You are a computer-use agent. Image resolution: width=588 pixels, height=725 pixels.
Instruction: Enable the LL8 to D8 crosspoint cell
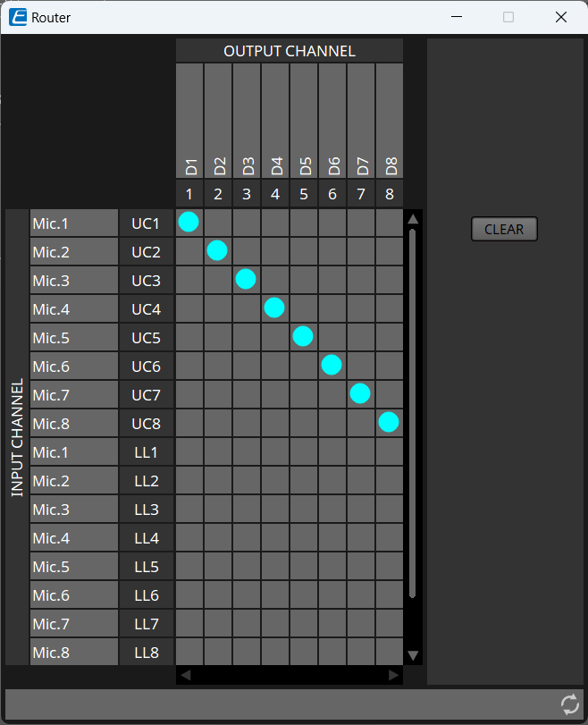pos(389,652)
